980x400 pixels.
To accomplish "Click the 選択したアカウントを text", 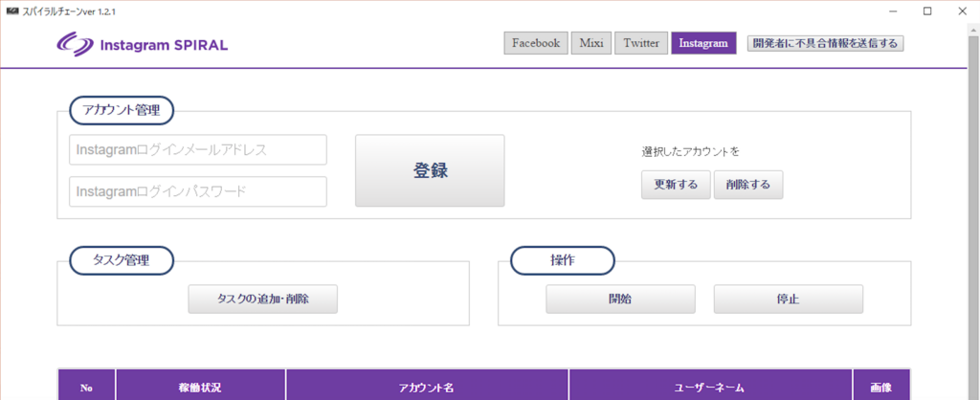I will click(x=690, y=151).
